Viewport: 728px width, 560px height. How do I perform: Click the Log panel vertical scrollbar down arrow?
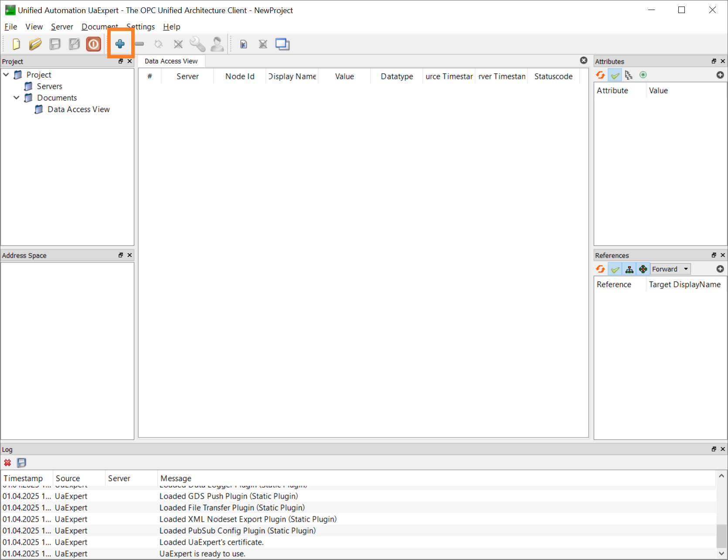point(721,553)
